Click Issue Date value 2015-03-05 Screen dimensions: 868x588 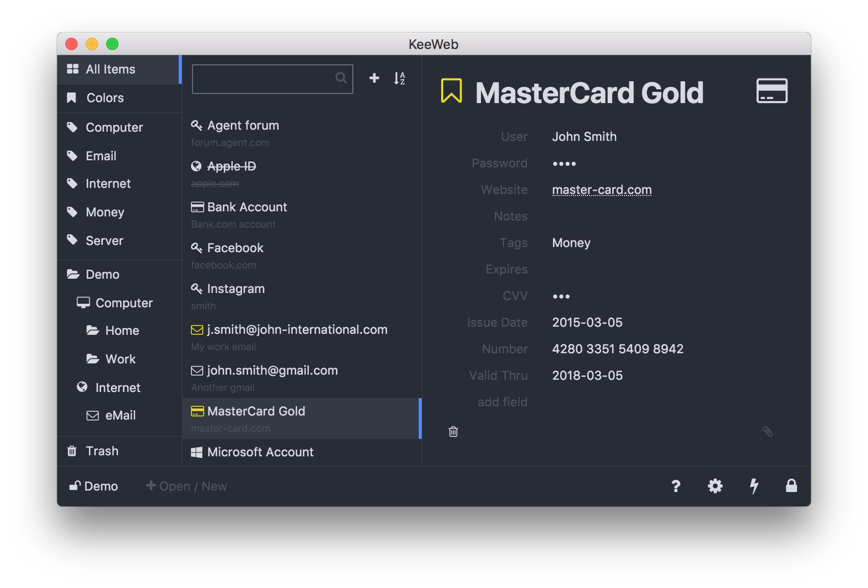[x=587, y=323]
